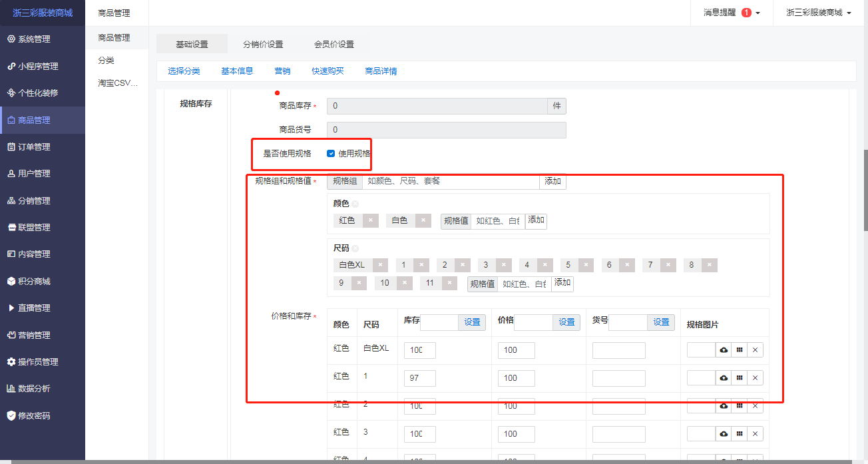
Task: Jump to 基本信息 section
Action: (237, 71)
